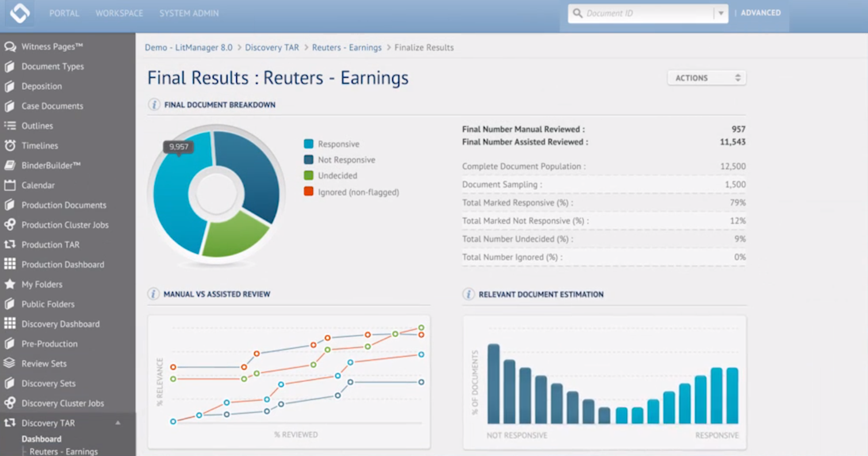868x456 pixels.
Task: Click the search magnifier icon
Action: 578,14
